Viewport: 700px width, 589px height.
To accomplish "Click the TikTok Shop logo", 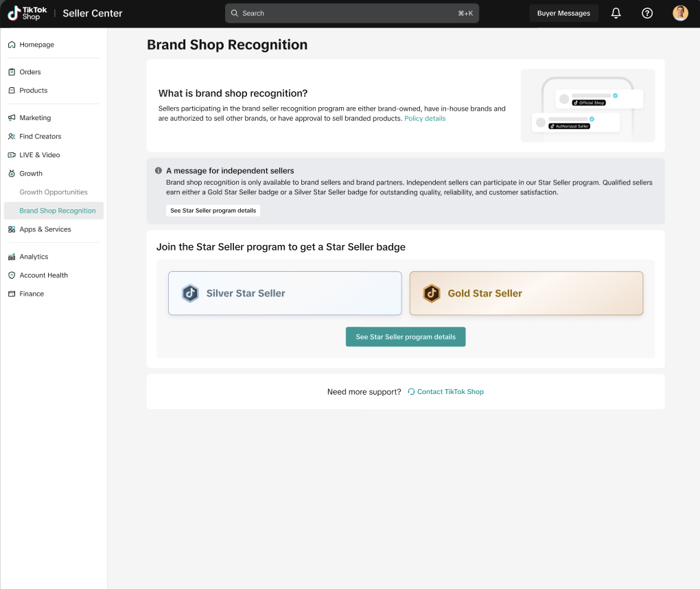I will pos(27,13).
